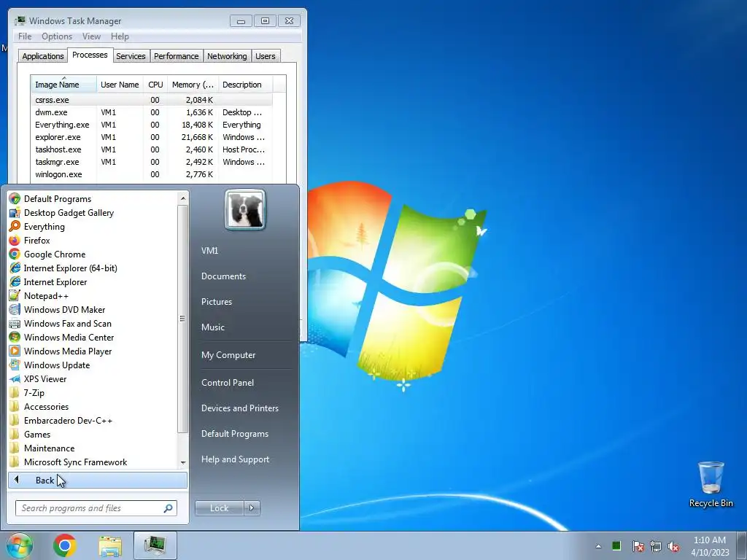Image resolution: width=747 pixels, height=560 pixels.
Task: Switch to the Users tab
Action: [266, 56]
